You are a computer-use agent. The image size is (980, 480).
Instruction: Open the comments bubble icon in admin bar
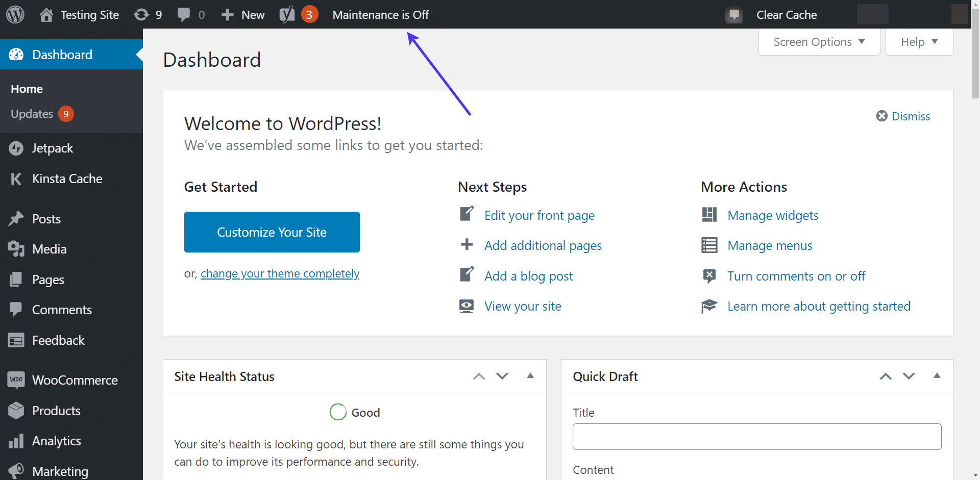click(184, 14)
